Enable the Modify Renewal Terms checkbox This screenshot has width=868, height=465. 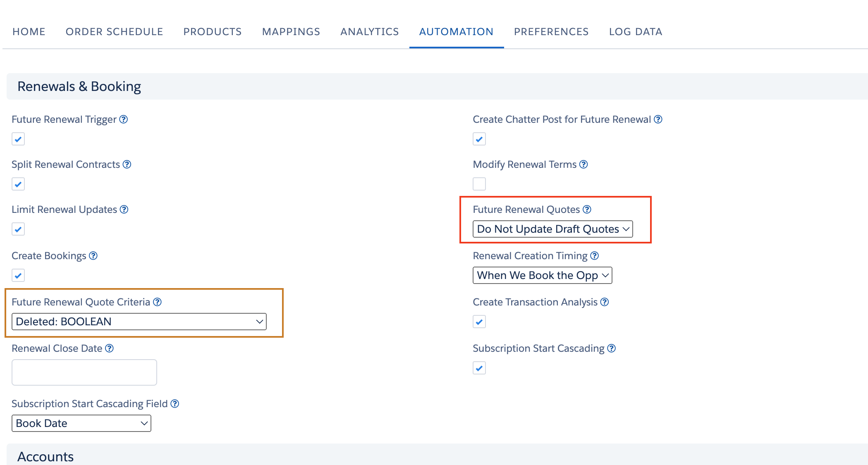tap(479, 184)
